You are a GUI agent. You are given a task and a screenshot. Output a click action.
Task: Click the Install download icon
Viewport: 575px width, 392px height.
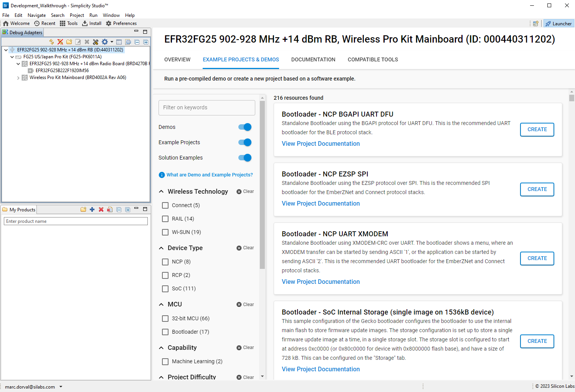tap(85, 23)
